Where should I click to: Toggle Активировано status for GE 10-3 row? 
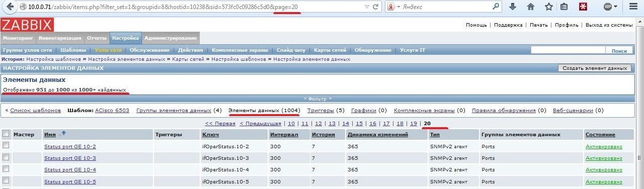[604, 158]
